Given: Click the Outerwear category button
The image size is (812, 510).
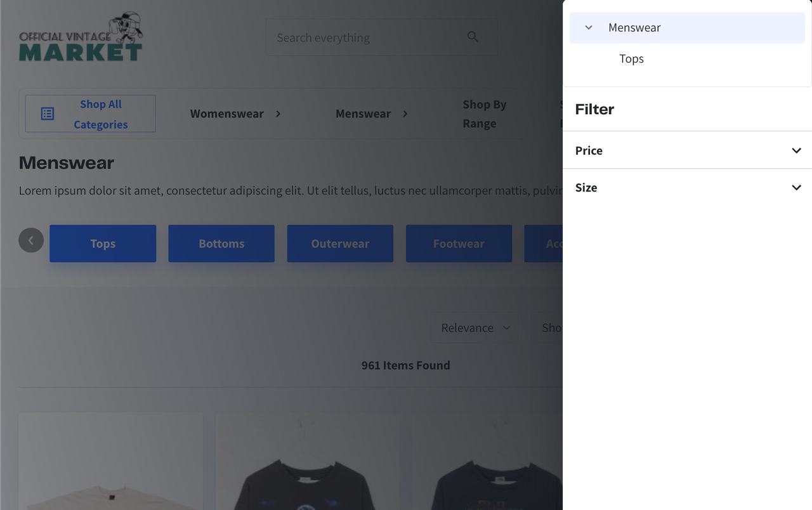Looking at the screenshot, I should click(340, 244).
